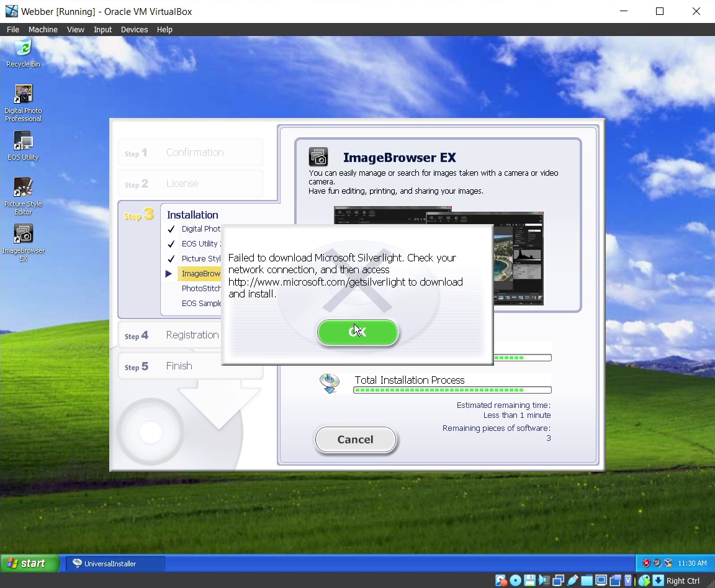Click the VirtualBox optical disk status icon
This screenshot has height=588, width=715.
(x=515, y=581)
